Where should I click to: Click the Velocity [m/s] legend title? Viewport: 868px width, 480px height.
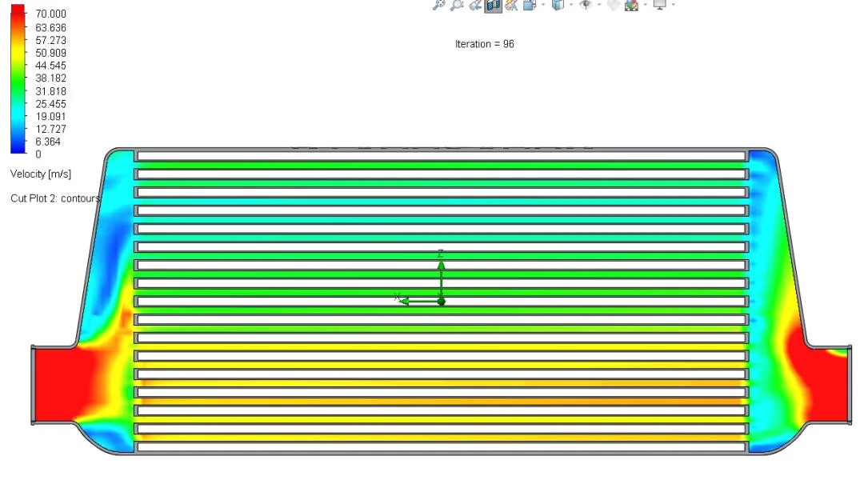click(x=41, y=174)
